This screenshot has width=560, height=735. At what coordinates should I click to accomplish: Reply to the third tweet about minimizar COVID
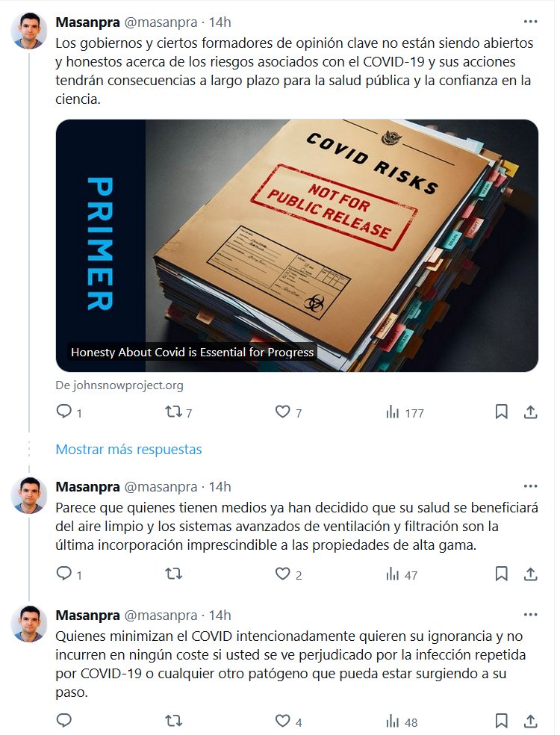coord(63,721)
